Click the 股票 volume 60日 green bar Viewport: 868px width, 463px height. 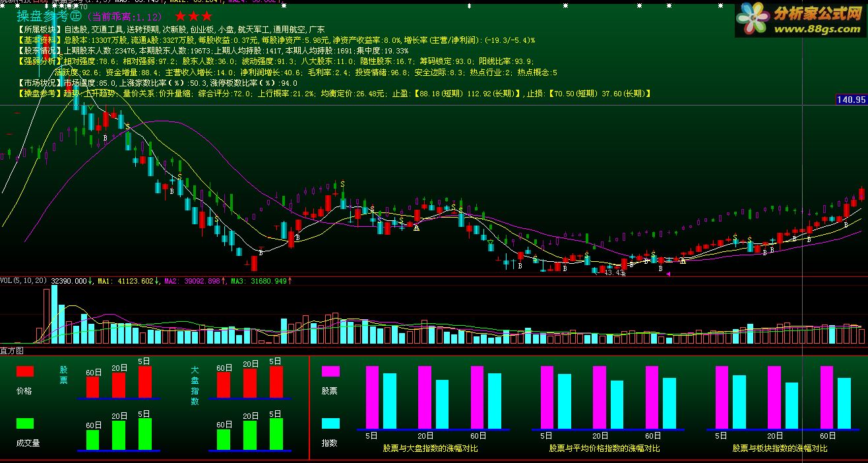point(93,440)
